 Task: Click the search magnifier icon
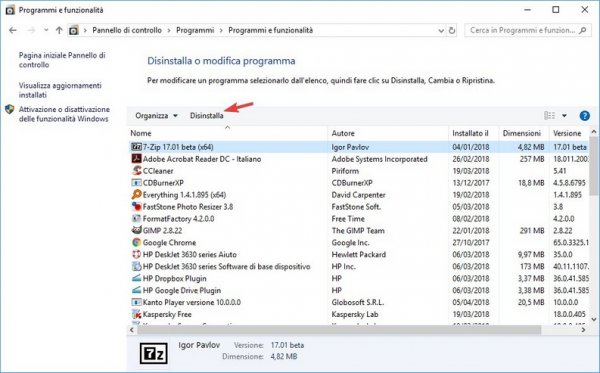pos(583,30)
